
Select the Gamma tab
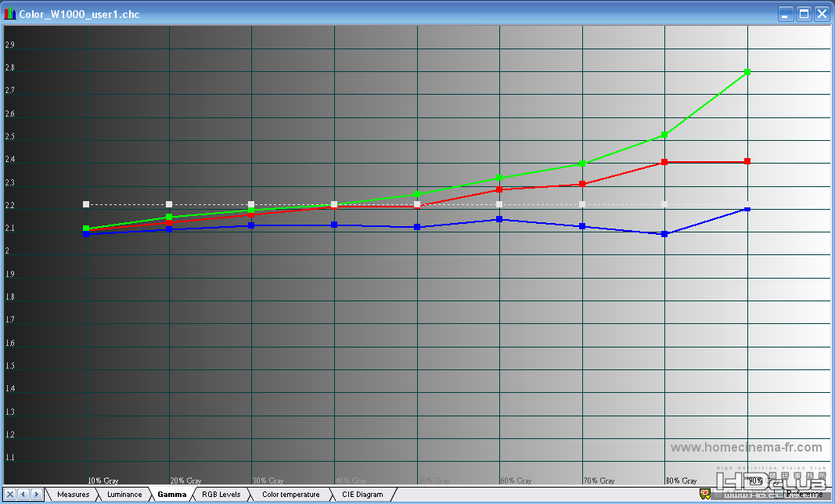pyautogui.click(x=172, y=495)
